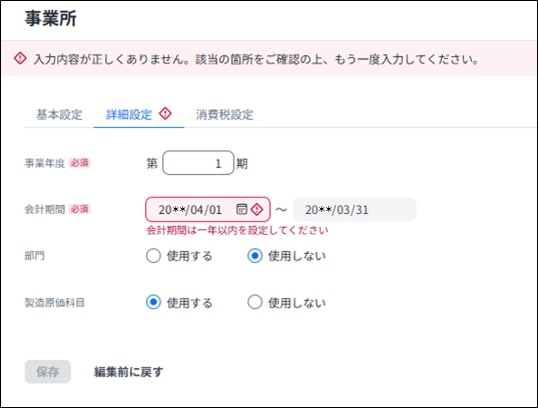Image resolution: width=538 pixels, height=408 pixels.
Task: Click the 事業年度 field label
Action: (x=45, y=163)
